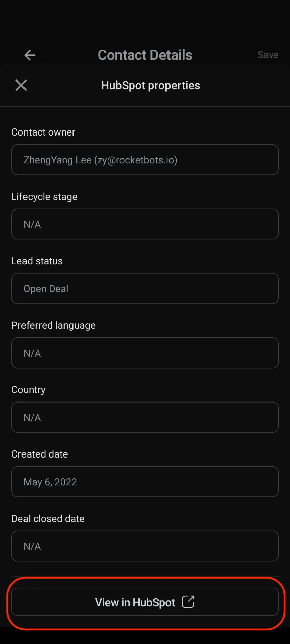This screenshot has height=644, width=290.
Task: Click the Preferred language label
Action: (53, 325)
